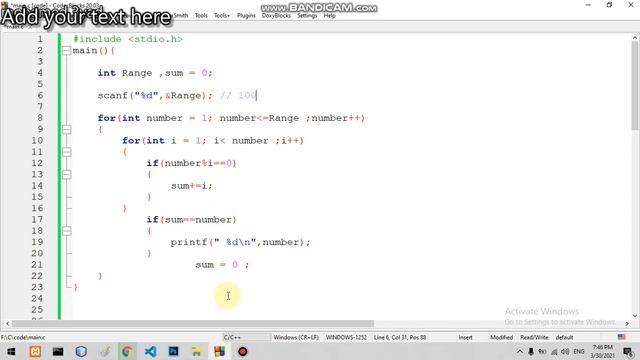Click the horizontal scrollbar left arrow
This screenshot has height=360, width=640.
7,323
